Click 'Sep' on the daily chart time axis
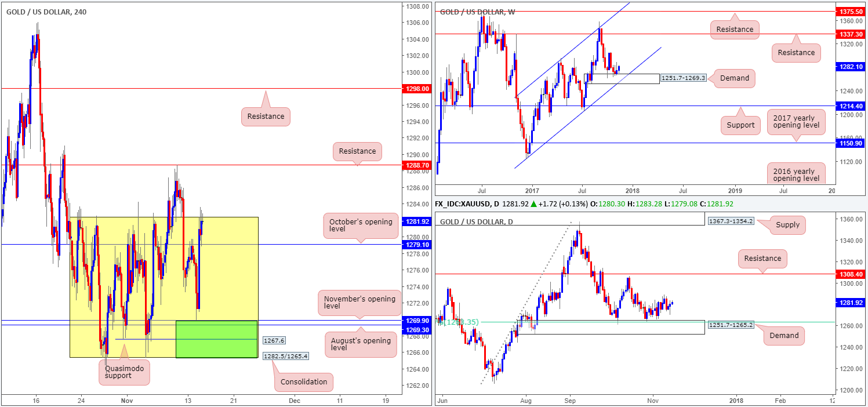This screenshot has width=868, height=407. point(570,401)
